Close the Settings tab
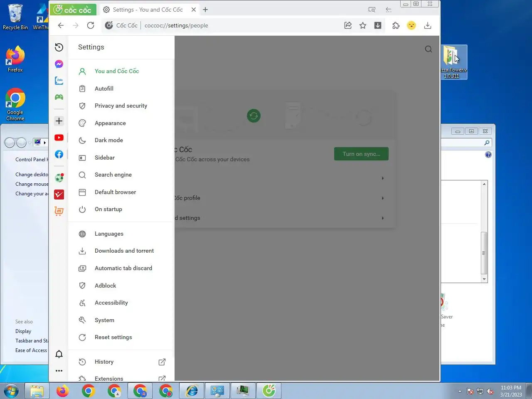Viewport: 532px width, 399px height. pos(194,10)
